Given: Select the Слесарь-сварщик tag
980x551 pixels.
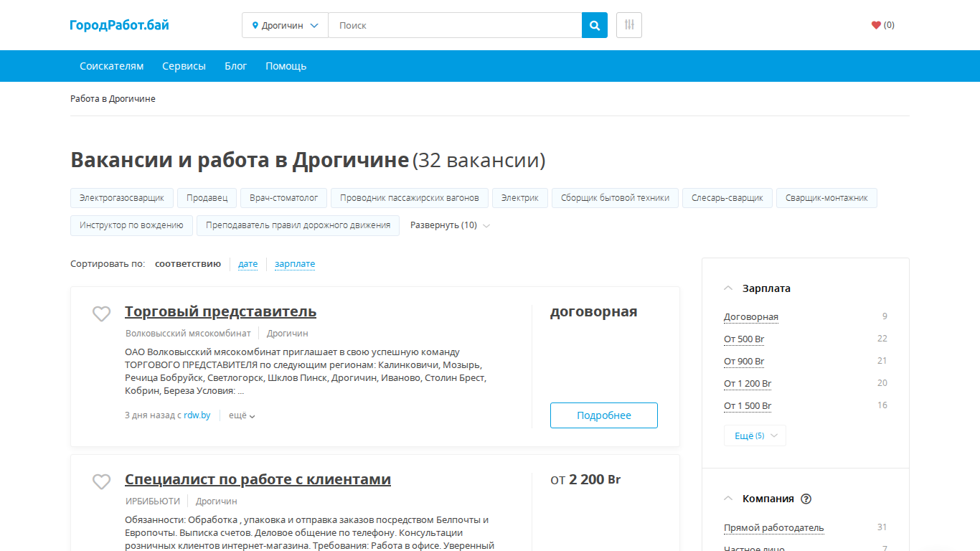Looking at the screenshot, I should pyautogui.click(x=727, y=198).
